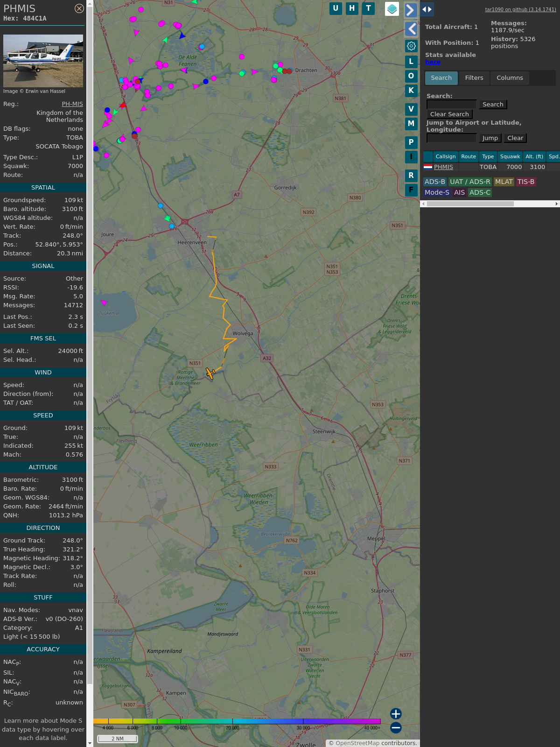Toggle the ADS-B source legend
560x747 pixels.
click(435, 182)
